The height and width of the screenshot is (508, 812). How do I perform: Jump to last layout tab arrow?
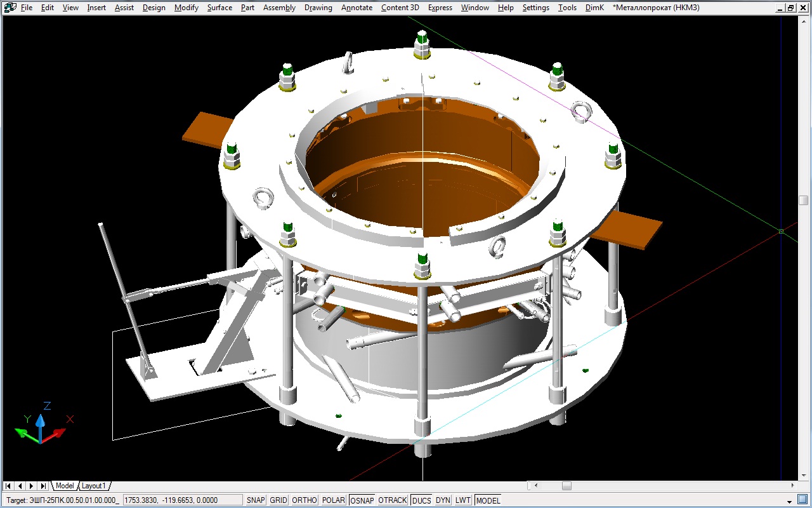43,486
